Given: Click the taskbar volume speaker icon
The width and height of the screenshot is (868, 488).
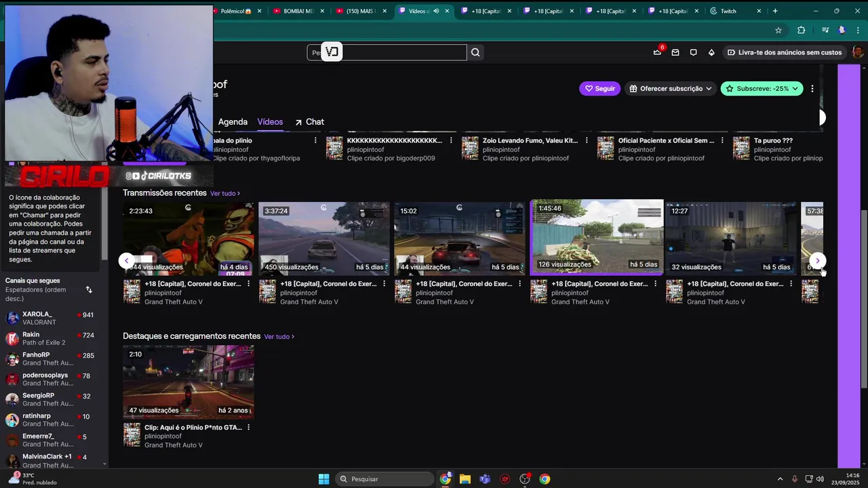Looking at the screenshot, I should (820, 479).
